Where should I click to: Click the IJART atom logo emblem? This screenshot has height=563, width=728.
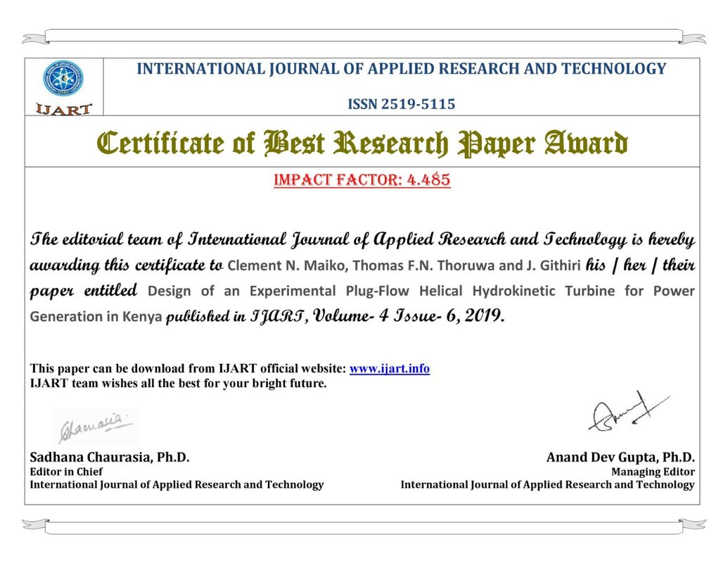(x=63, y=79)
